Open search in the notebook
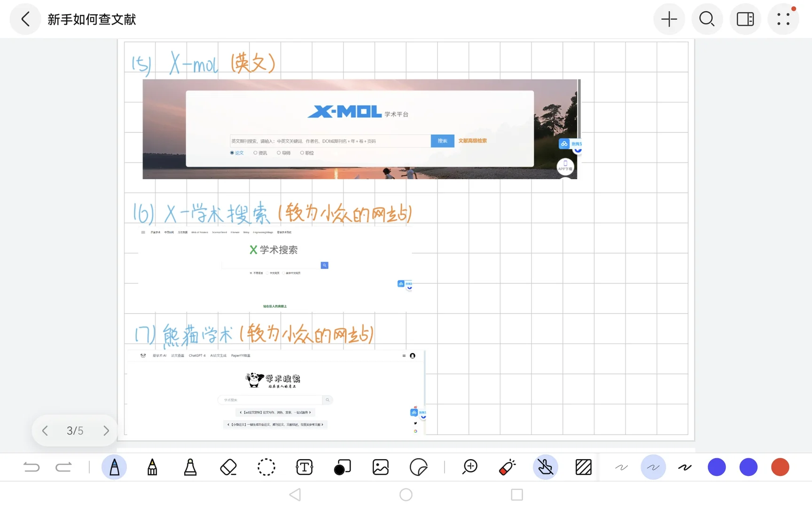Screen dimensions: 812x508 pos(707,19)
